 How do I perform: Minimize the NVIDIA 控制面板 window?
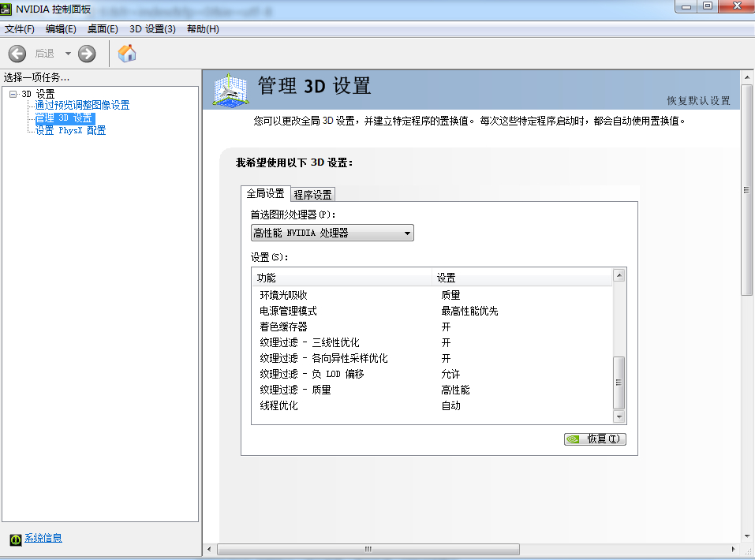pyautogui.click(x=686, y=7)
